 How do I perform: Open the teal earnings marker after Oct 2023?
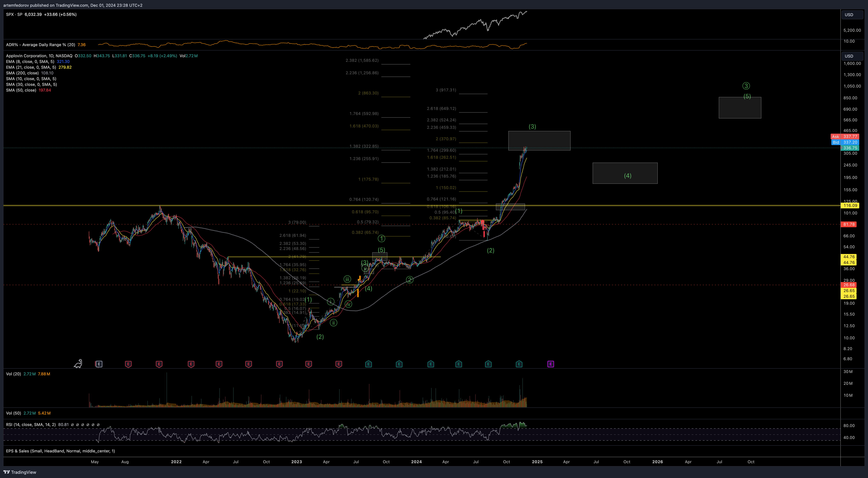[399, 364]
